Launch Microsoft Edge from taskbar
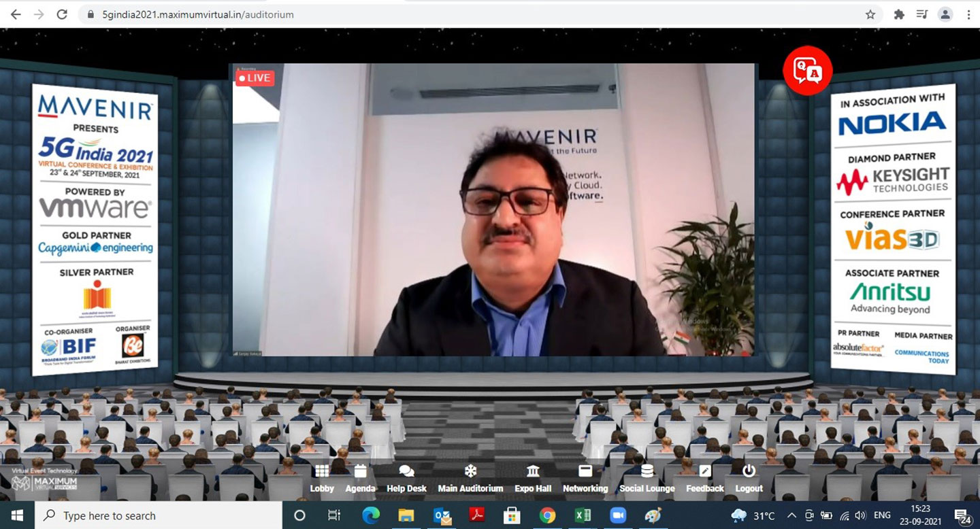 click(x=370, y=515)
